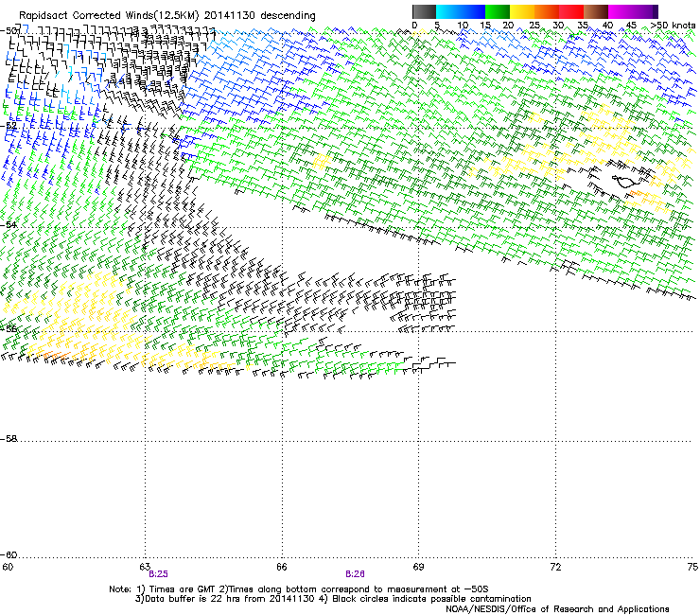700x615 pixels.
Task: Click the '60' longitude axis label
Action: (x=8, y=567)
